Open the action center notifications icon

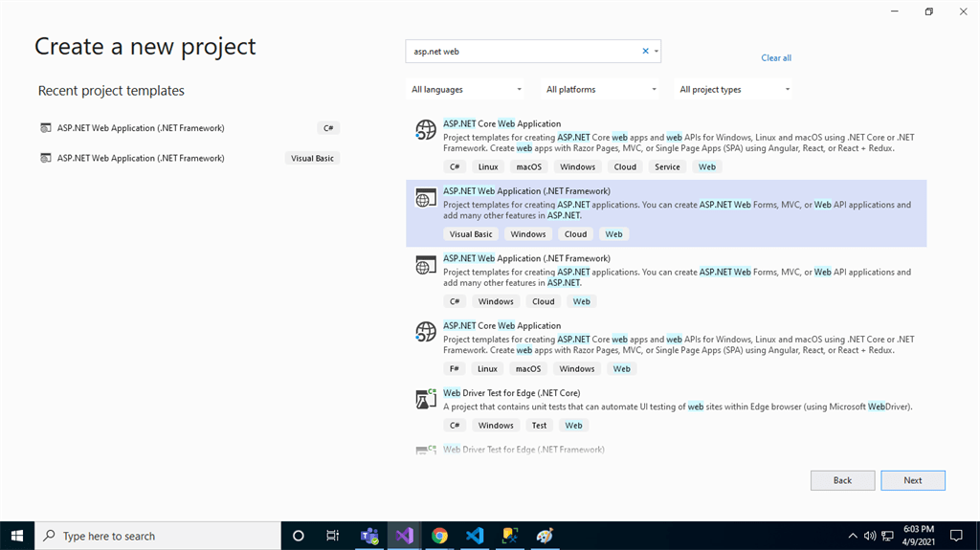[x=956, y=536]
